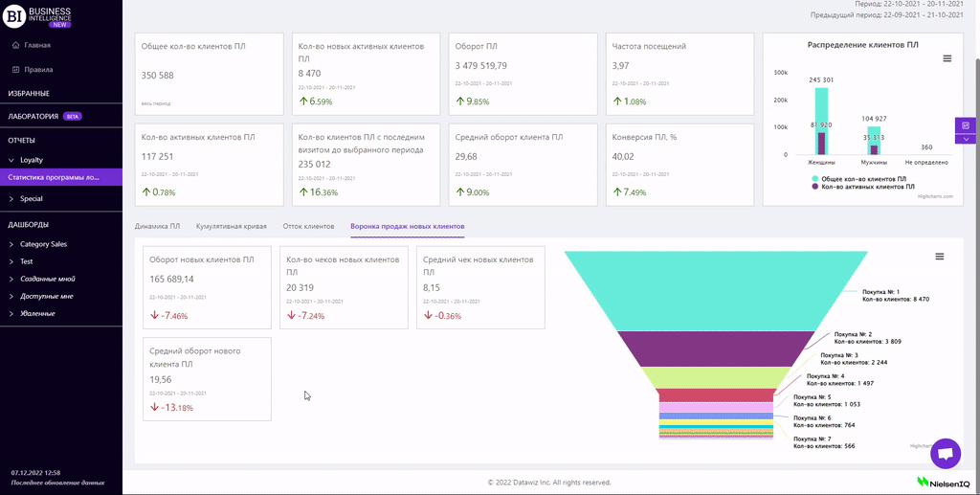980x495 pixels.
Task: Expand the Special reports section
Action: [x=11, y=199]
